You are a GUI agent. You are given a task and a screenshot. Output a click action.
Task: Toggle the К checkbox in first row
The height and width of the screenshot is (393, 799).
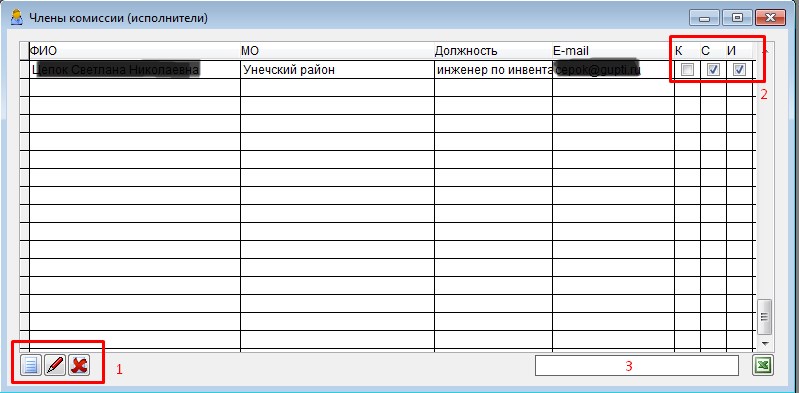point(687,70)
